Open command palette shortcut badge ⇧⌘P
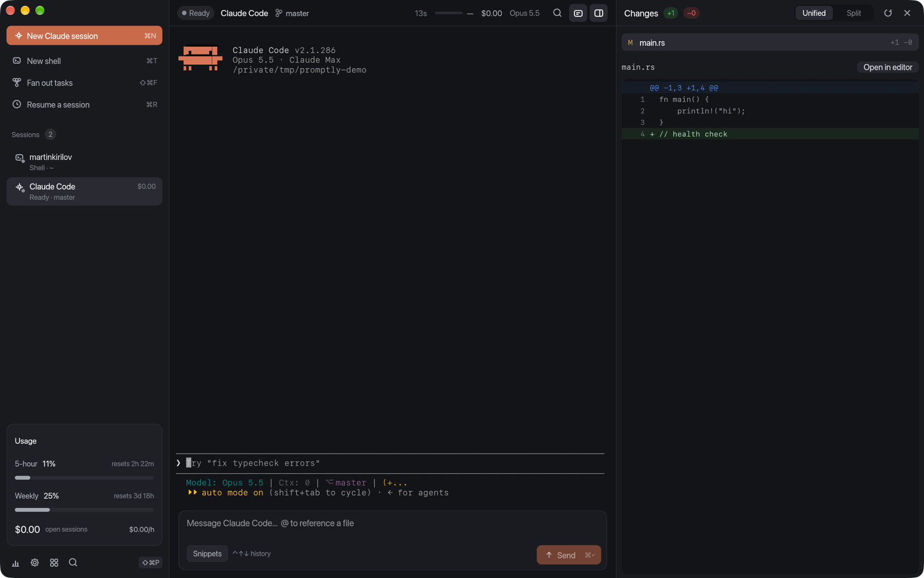This screenshot has width=924, height=578. click(x=150, y=563)
